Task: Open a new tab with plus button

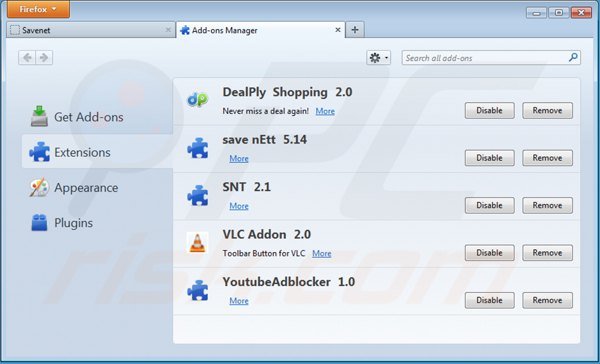Action: pos(355,30)
